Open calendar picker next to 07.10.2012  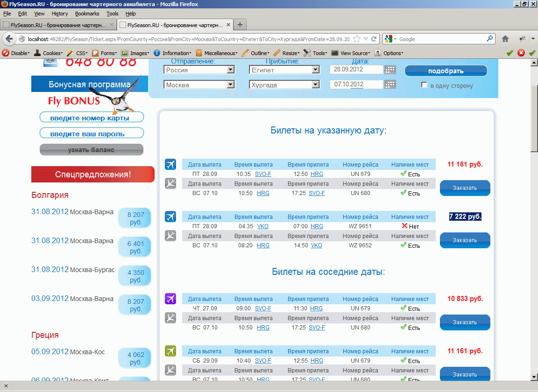click(x=390, y=84)
